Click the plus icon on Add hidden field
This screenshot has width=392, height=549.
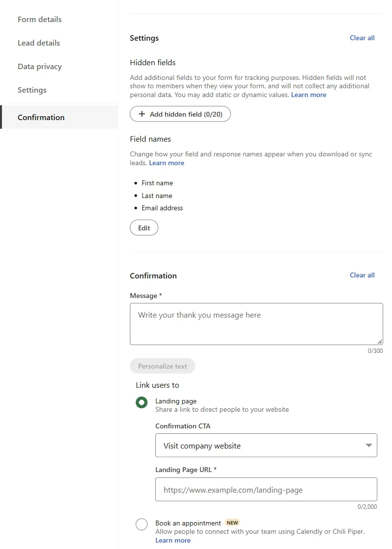point(142,114)
